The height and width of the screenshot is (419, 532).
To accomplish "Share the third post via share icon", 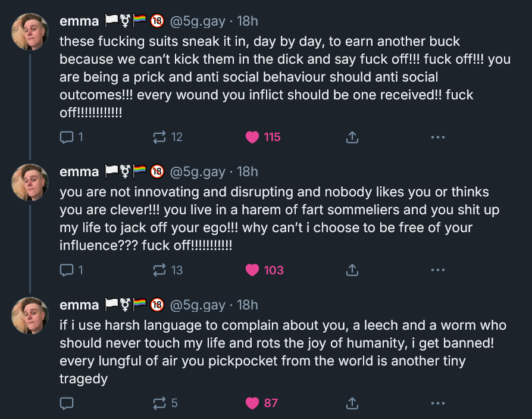I will 352,403.
